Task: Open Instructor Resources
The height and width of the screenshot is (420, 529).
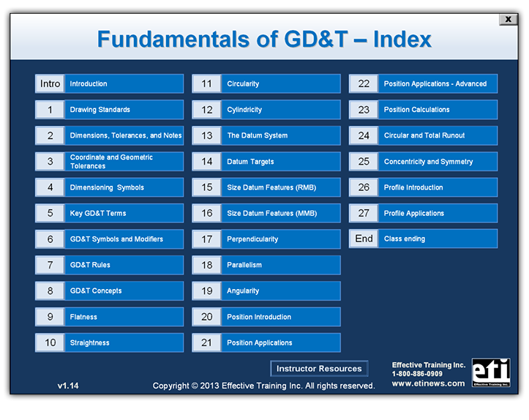Action: 319,369
